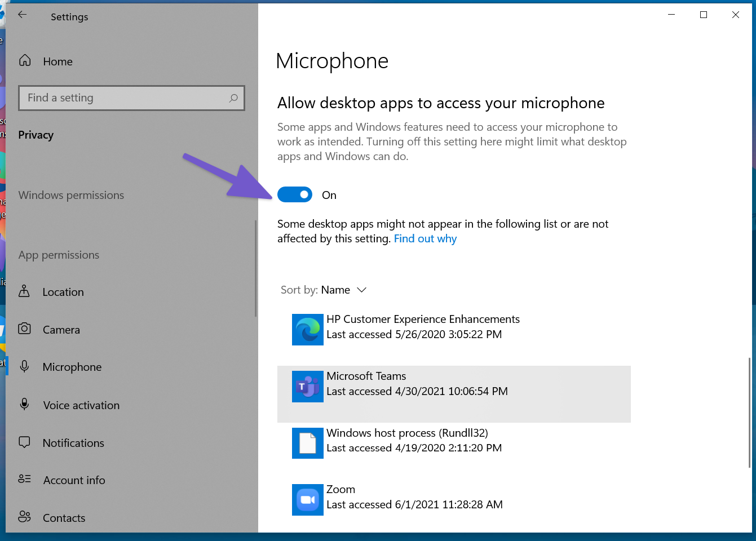Follow the 'Find out why' link
Image resolution: width=756 pixels, height=541 pixels.
pyautogui.click(x=425, y=238)
